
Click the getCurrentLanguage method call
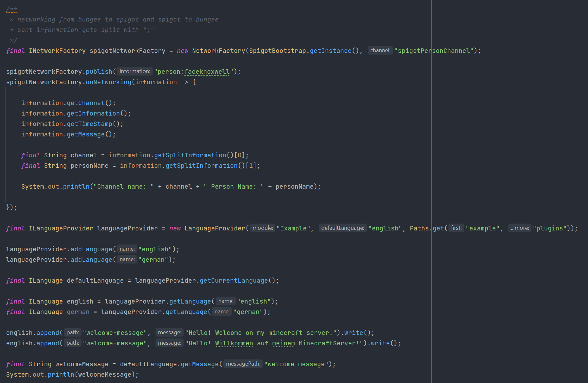234,280
